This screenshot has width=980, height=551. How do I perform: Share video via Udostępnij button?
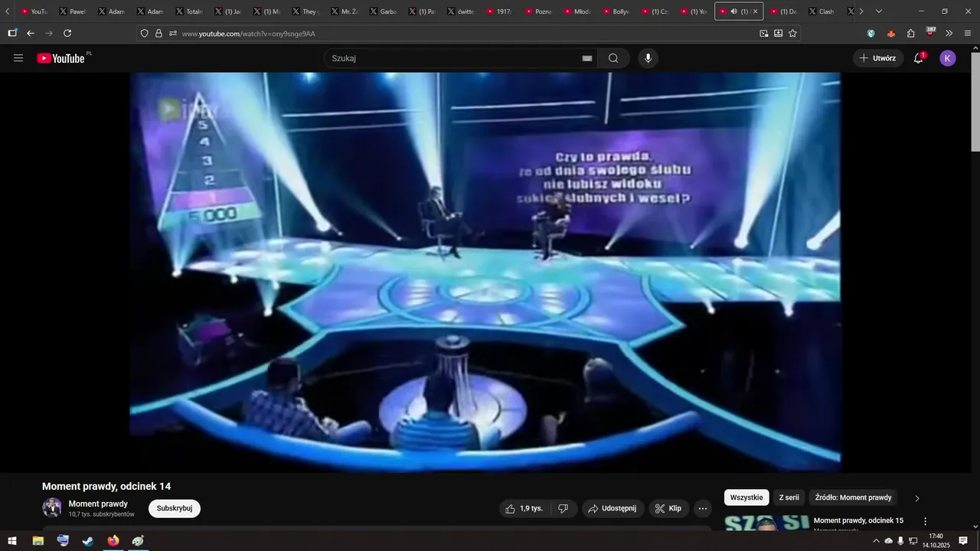613,508
